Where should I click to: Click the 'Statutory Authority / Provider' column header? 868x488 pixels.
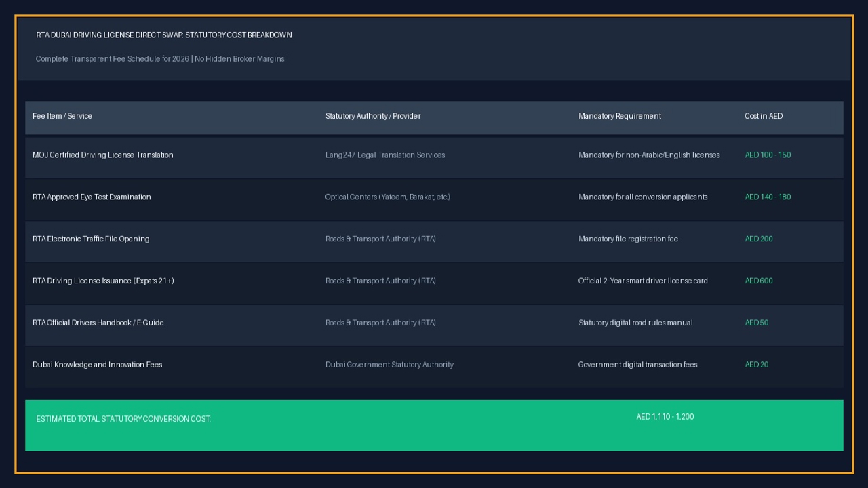tap(373, 116)
